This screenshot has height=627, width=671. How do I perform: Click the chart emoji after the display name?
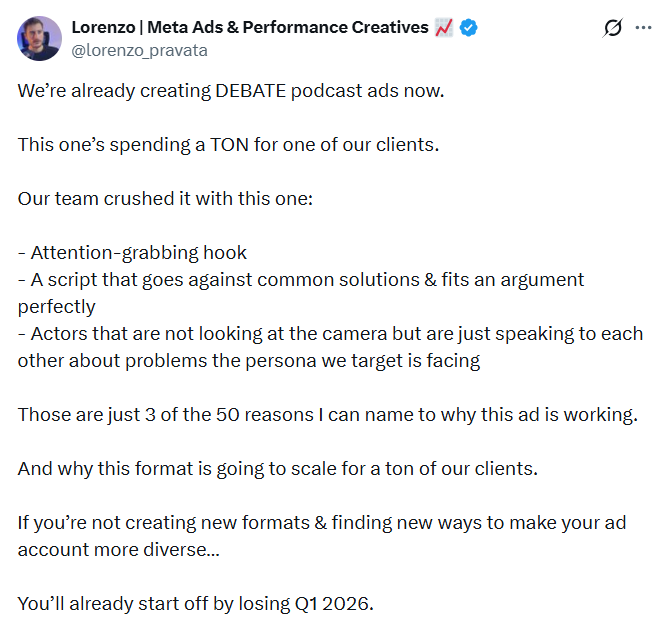click(x=445, y=28)
